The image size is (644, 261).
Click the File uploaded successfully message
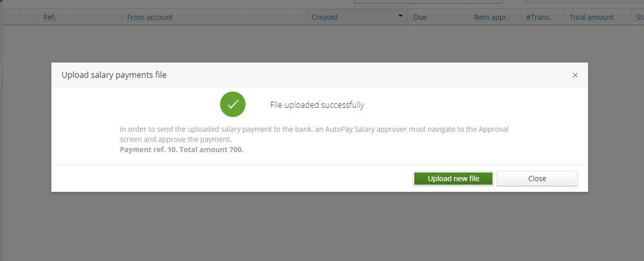pyautogui.click(x=317, y=105)
